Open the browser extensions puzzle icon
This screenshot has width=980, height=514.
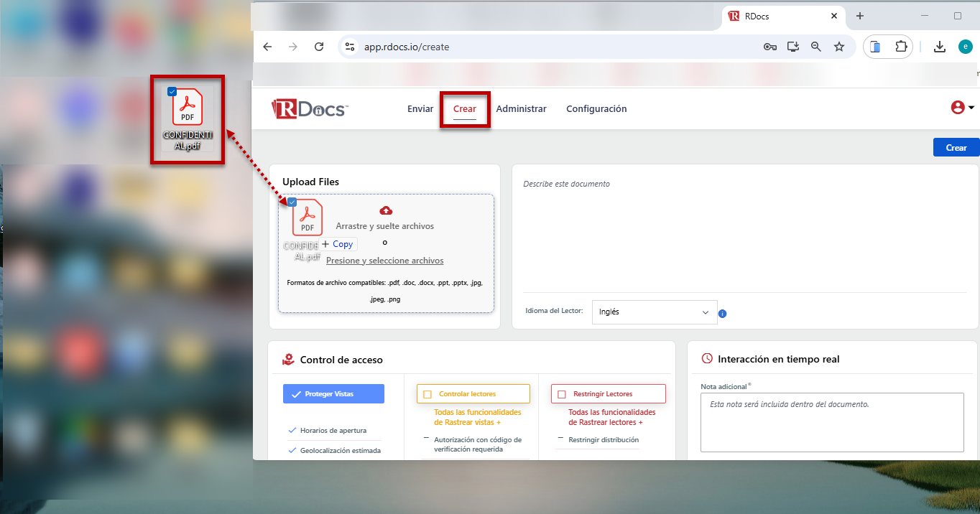click(900, 47)
